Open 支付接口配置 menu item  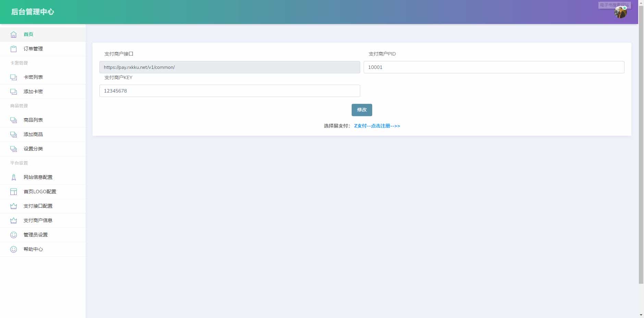click(x=43, y=206)
